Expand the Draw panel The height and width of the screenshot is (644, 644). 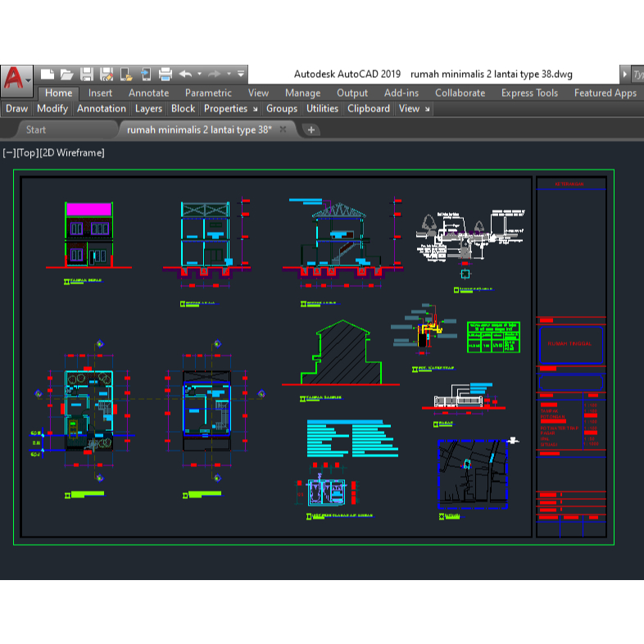[17, 109]
